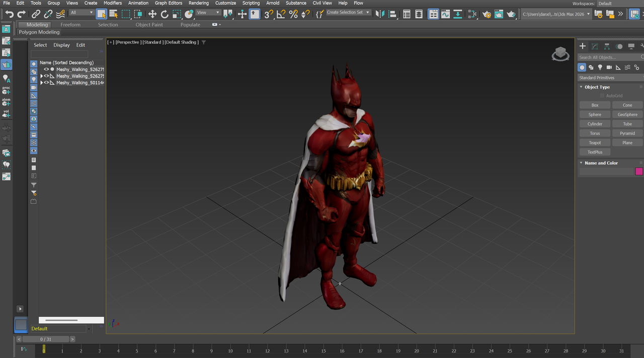This screenshot has height=358, width=644.
Task: Switch to the Freeform ribbon tab
Action: click(x=70, y=25)
